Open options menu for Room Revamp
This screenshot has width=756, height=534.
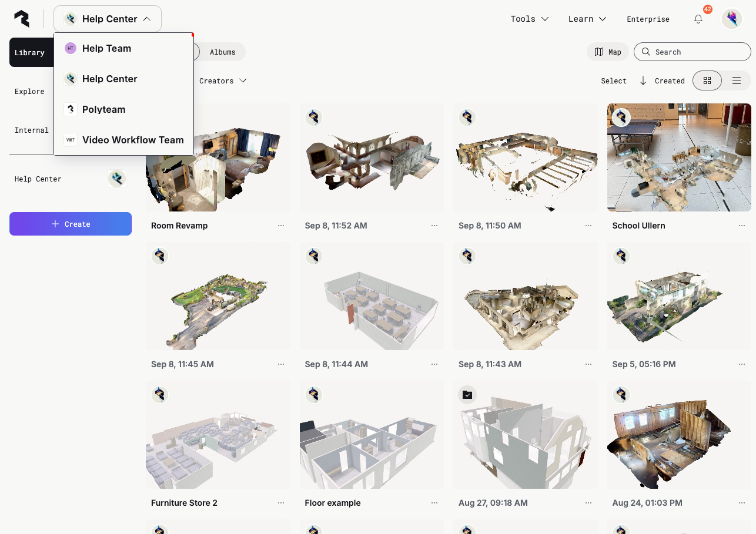click(281, 226)
